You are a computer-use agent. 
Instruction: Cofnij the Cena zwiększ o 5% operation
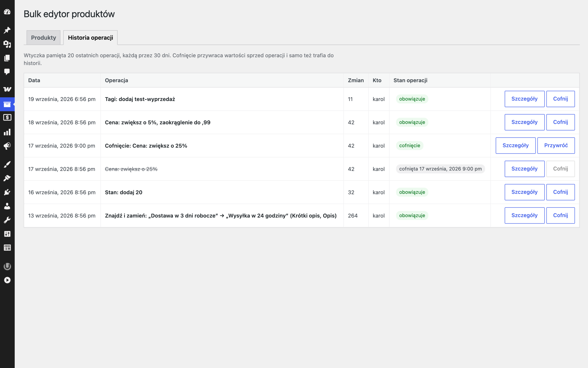(x=560, y=122)
